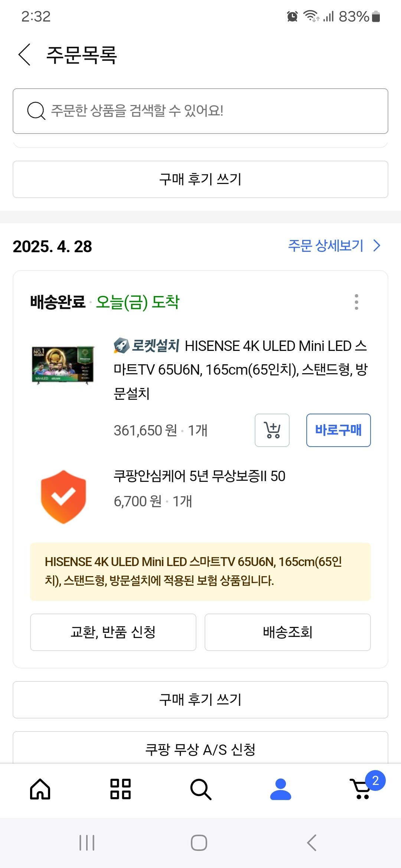Tap the search magnifier icon in order search

point(36,111)
